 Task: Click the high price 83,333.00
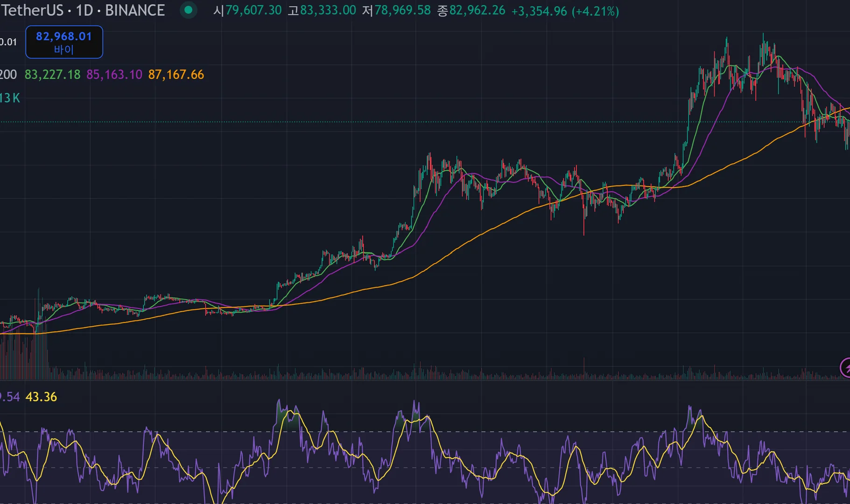[x=328, y=10]
